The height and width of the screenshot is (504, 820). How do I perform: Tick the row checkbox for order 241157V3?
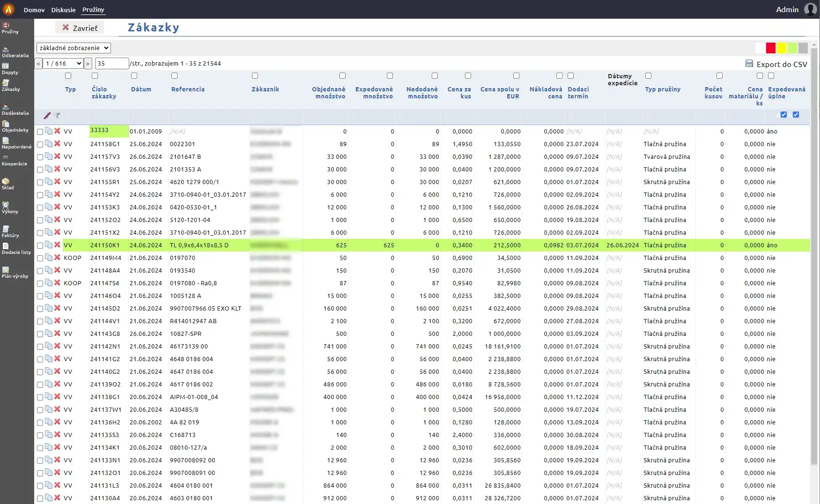point(40,157)
